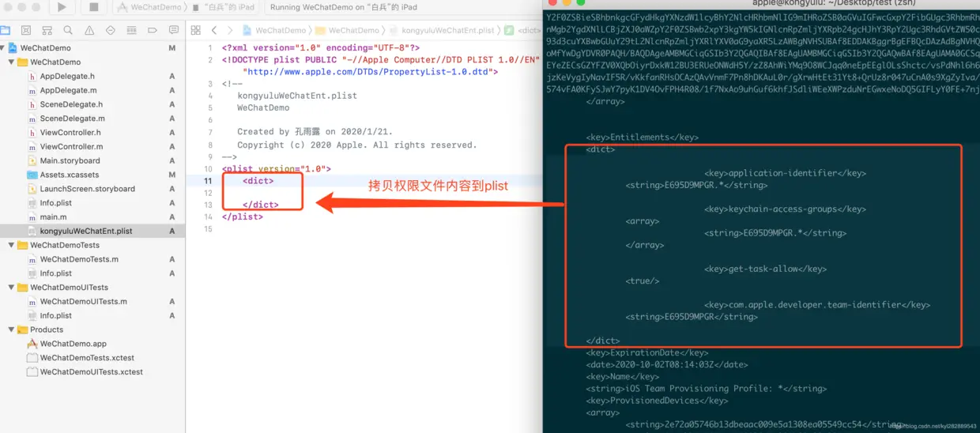Click WeChatDemo folder in jump bar
Screen dimensions: 980x433
coord(347,31)
